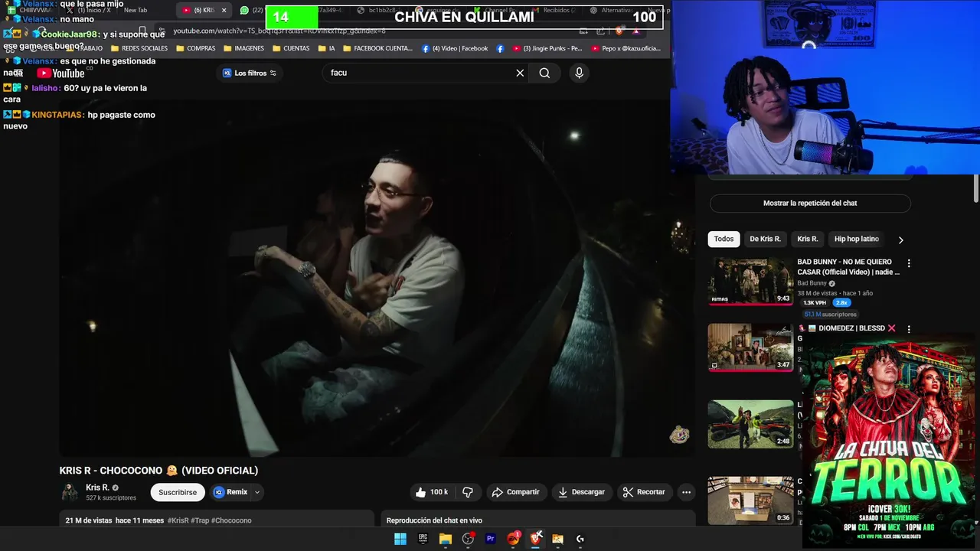Open REDES SOCIALES bookmark folder
Viewport: 980px width, 551px height.
(139, 48)
